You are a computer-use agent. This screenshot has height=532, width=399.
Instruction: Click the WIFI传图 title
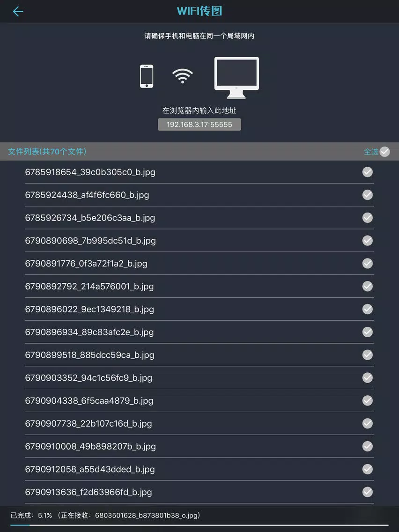click(199, 11)
